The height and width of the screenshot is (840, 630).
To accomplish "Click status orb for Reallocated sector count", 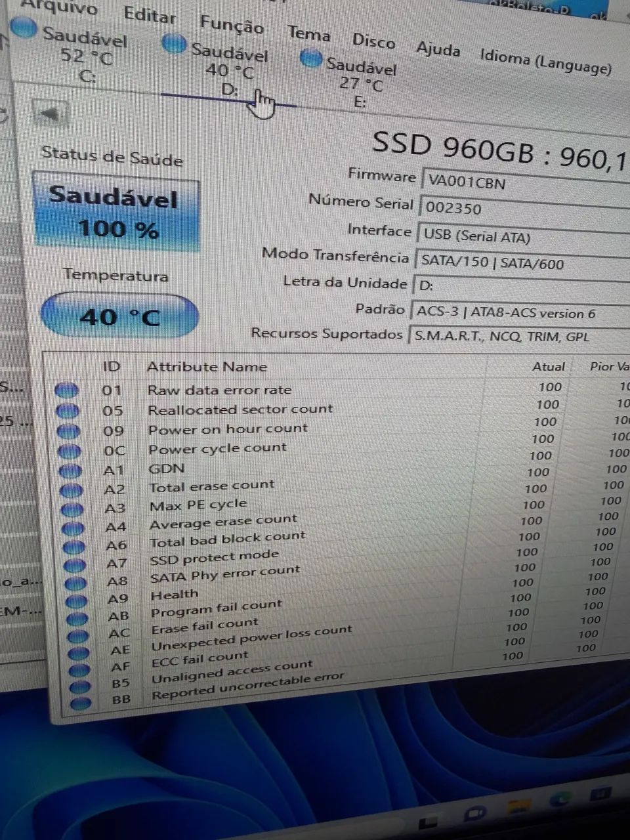I will tap(68, 411).
